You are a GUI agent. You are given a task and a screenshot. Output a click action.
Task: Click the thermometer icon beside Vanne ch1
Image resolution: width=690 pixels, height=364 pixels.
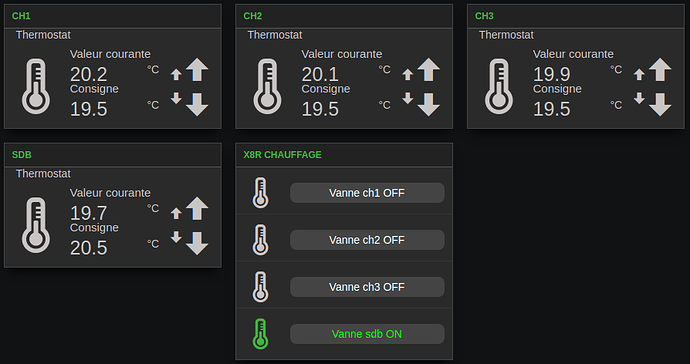260,193
